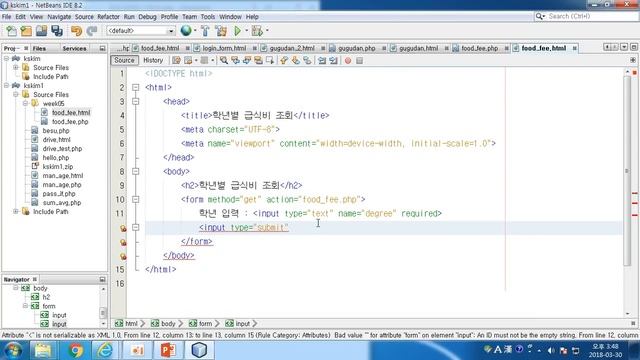Collapse form node in Navigator
640x360 pixels.
pyautogui.click(x=25, y=306)
